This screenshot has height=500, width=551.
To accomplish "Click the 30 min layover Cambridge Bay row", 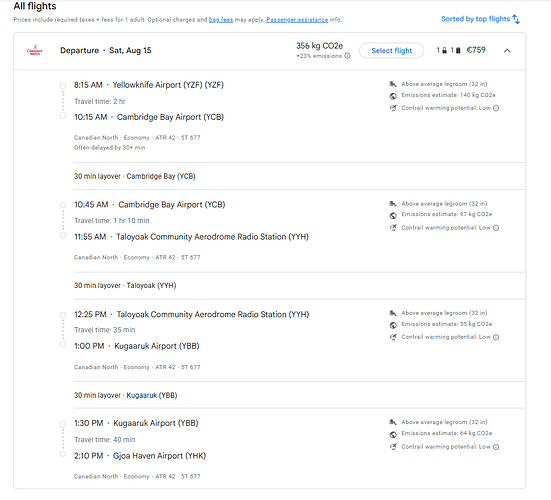I will (300, 176).
